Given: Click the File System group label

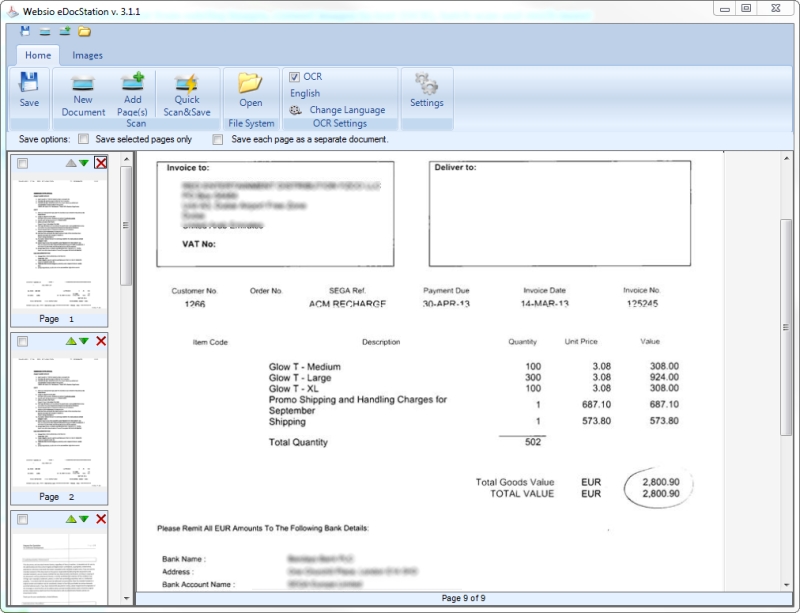Looking at the screenshot, I should click(251, 124).
